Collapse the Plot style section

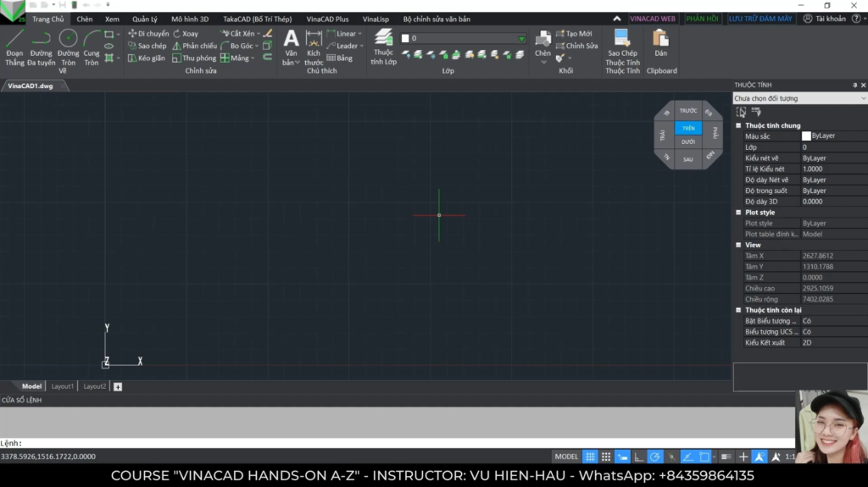point(738,213)
